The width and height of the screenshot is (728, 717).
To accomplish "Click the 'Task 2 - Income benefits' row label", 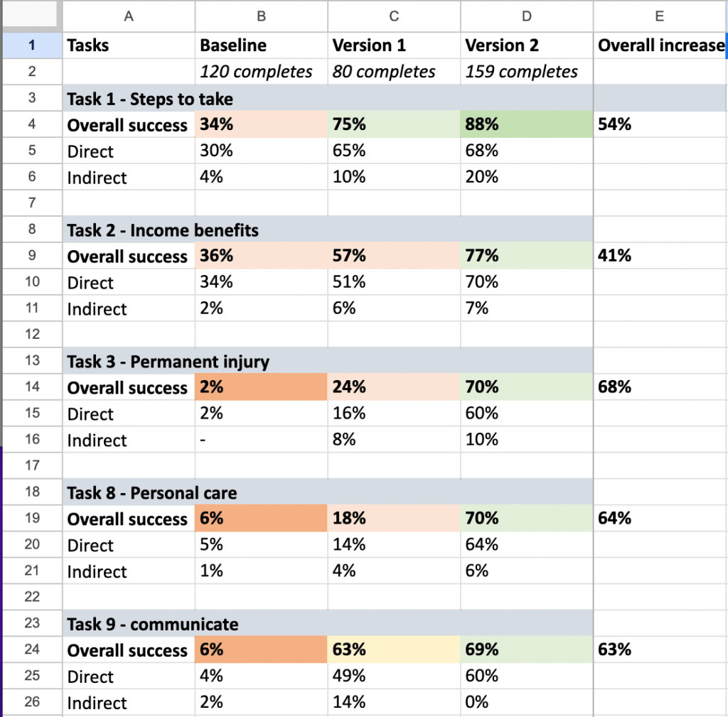I will 163,230.
